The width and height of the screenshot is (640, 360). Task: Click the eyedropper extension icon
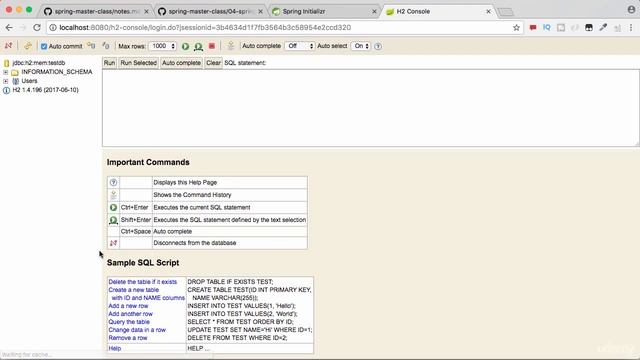(603, 27)
